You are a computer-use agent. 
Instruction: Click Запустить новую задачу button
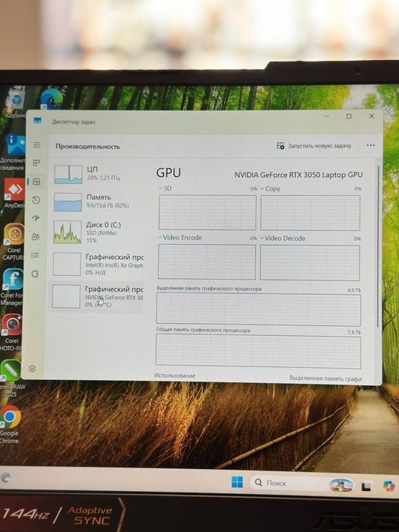pyautogui.click(x=314, y=146)
